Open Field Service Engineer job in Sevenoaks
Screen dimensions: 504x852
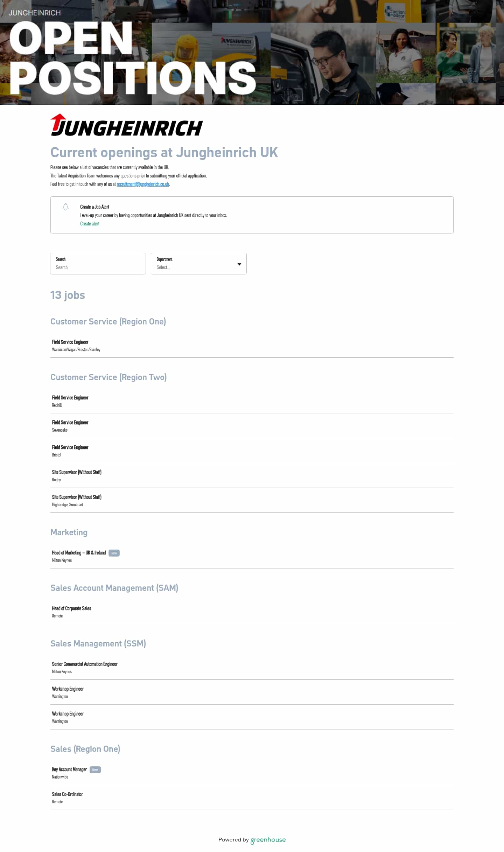(x=70, y=422)
